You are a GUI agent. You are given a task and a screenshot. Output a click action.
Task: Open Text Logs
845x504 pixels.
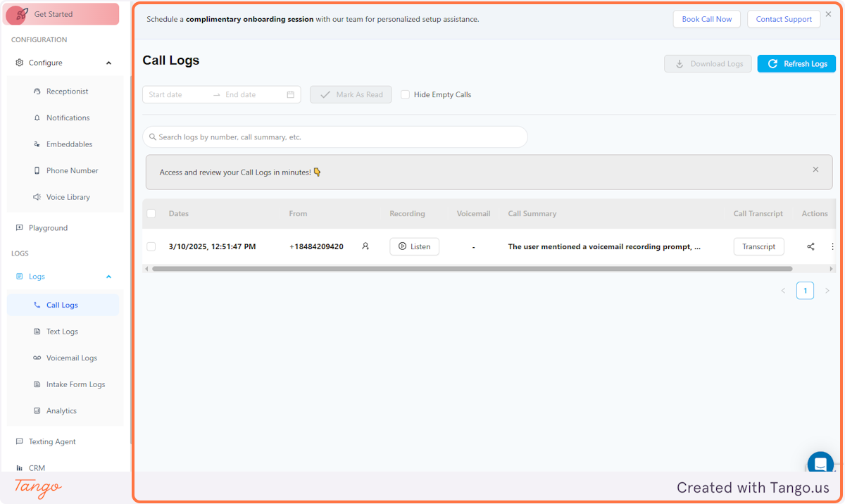click(63, 332)
